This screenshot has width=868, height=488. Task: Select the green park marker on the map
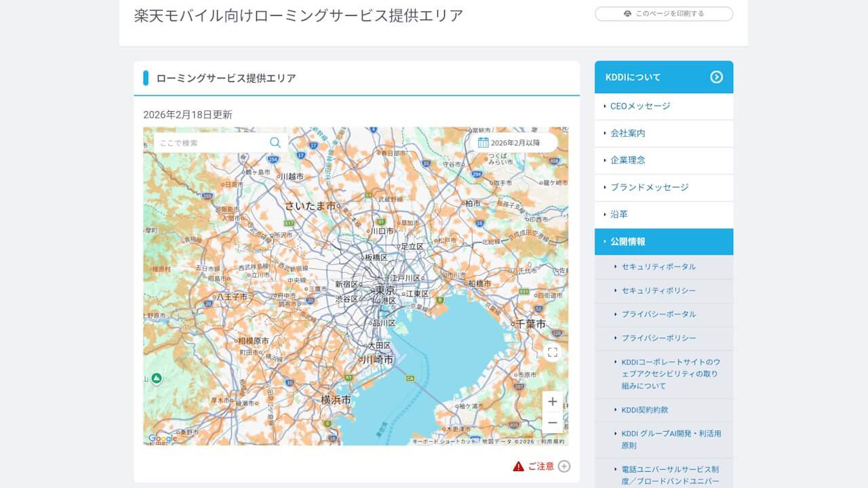coord(157,378)
